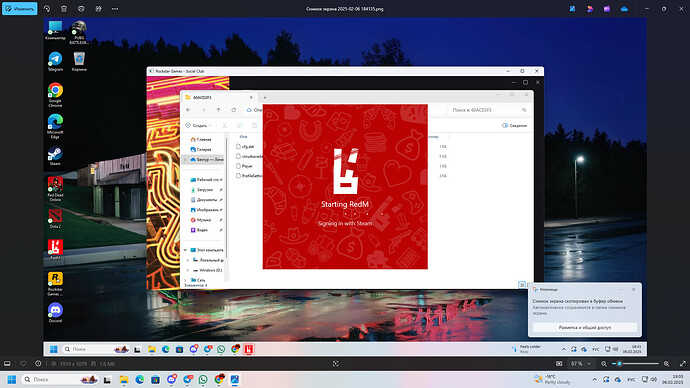Click the 1919 x 1079 dimensions text
Screen dimensions: 690x388
(x=73, y=364)
